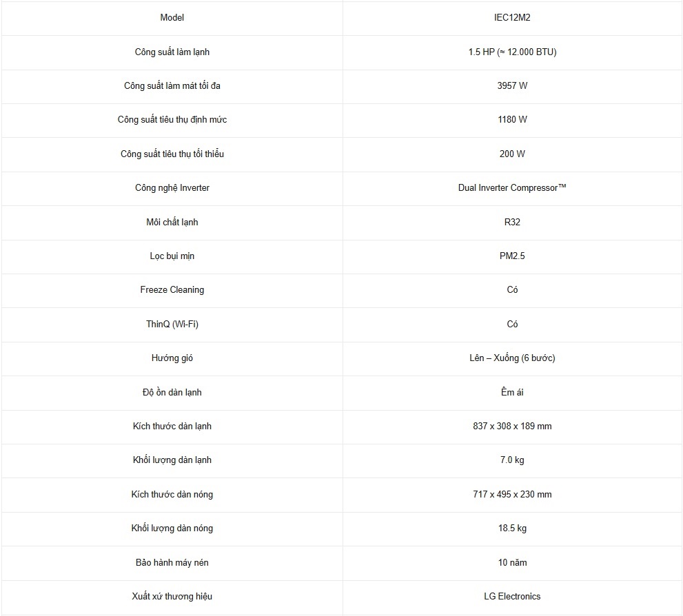Select the "Lên – Xuống (6 bước)" value

point(512,358)
